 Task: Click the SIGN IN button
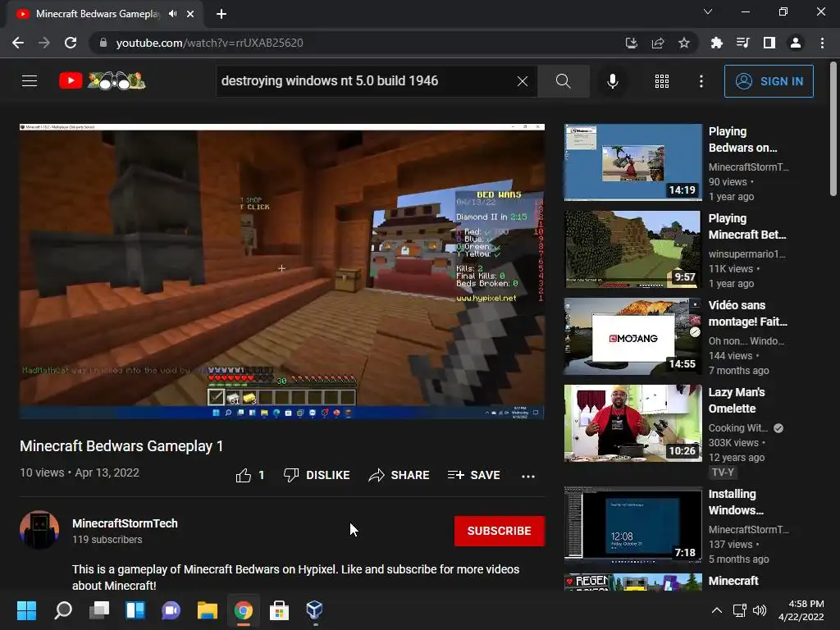(x=768, y=81)
